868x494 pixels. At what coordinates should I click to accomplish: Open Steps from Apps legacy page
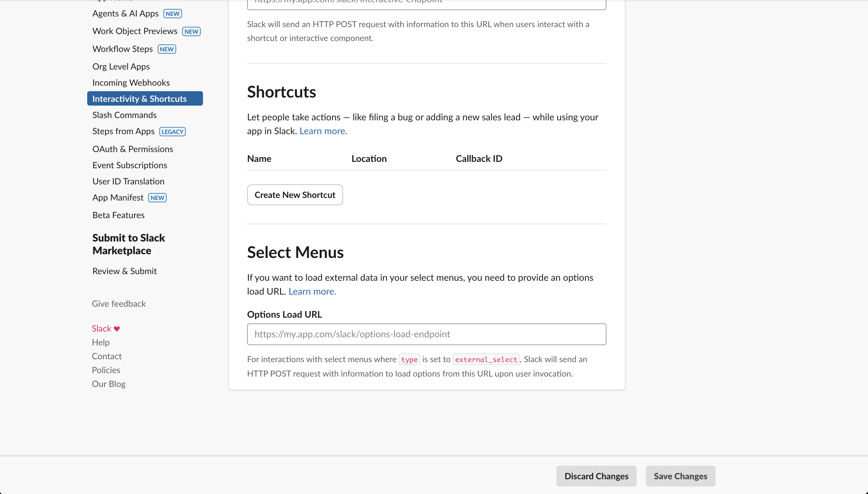tap(123, 131)
